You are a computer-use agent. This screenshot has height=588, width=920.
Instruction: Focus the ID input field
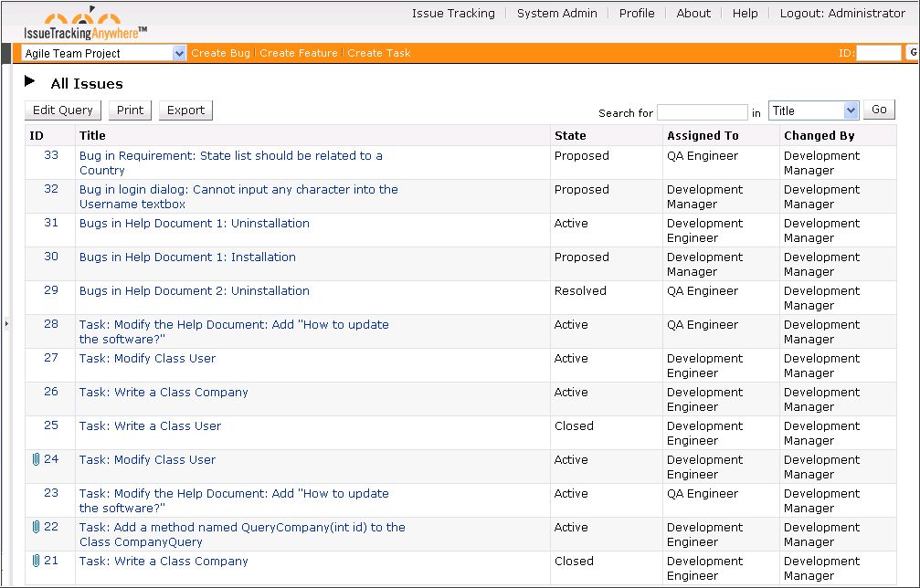pyautogui.click(x=878, y=53)
